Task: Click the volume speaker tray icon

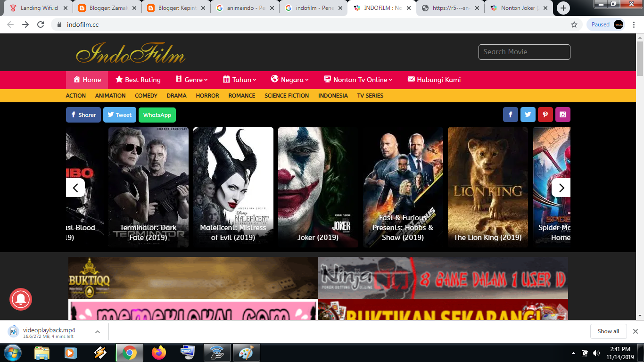Action: tap(596, 353)
